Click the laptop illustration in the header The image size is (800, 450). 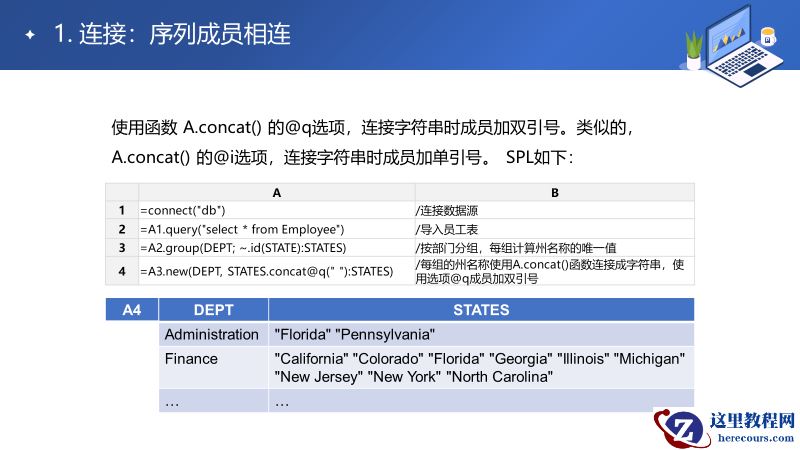click(742, 46)
